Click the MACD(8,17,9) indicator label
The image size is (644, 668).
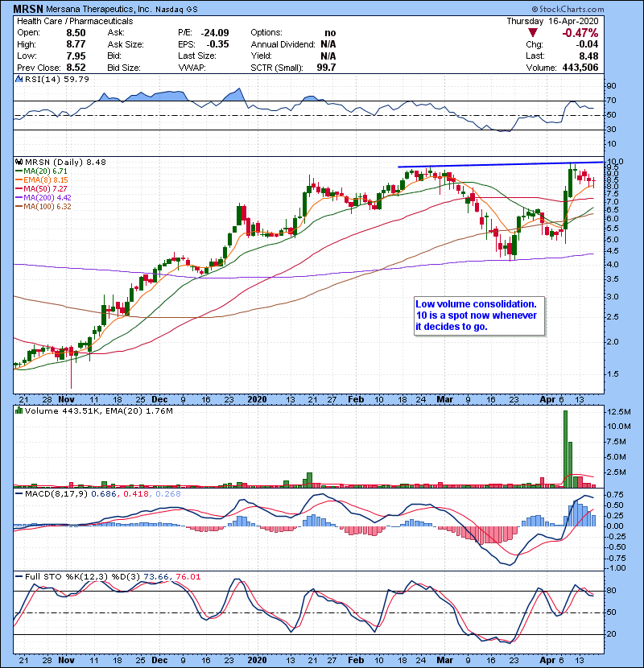(x=56, y=494)
